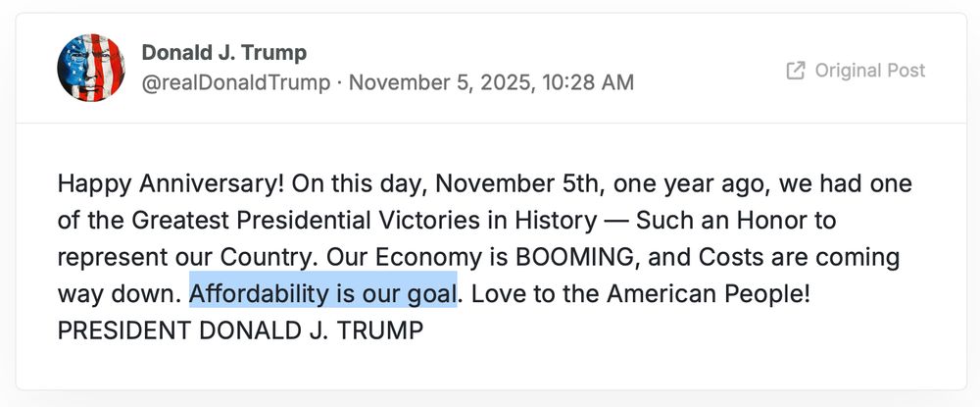980x407 pixels.
Task: Click 'Love to the American People!' sentence
Action: (639, 293)
